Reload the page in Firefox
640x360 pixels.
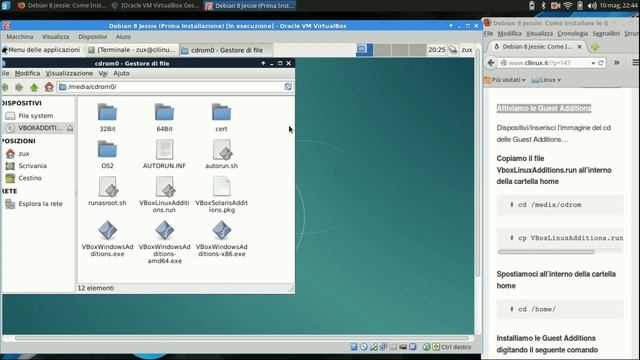tap(601, 63)
